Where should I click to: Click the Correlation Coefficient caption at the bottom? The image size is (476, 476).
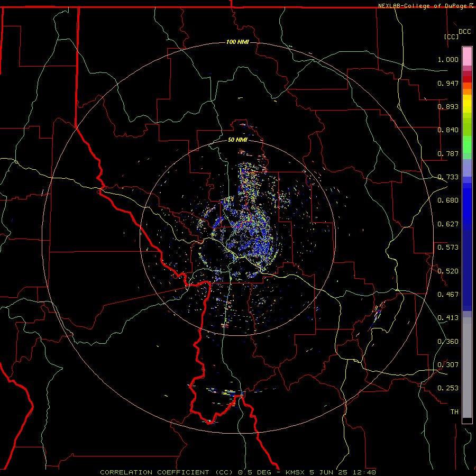pyautogui.click(x=238, y=472)
